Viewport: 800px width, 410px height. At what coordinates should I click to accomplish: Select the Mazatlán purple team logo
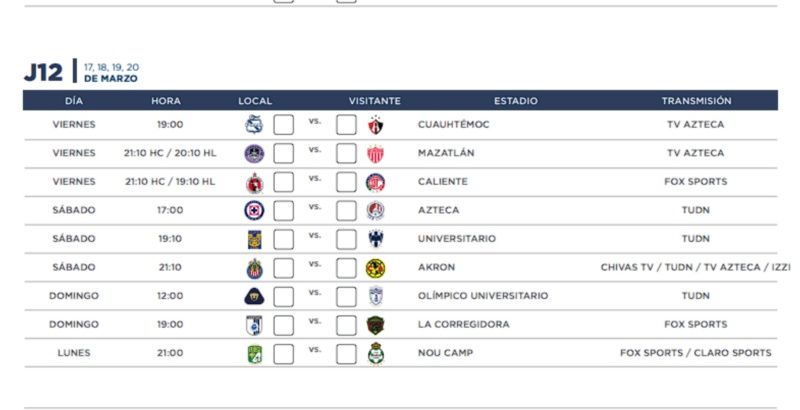pyautogui.click(x=254, y=154)
